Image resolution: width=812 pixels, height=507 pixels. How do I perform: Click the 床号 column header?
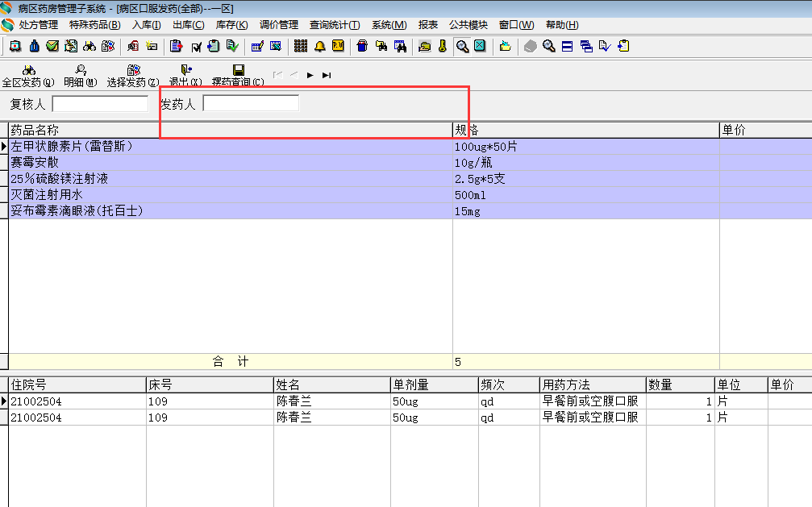pyautogui.click(x=210, y=384)
